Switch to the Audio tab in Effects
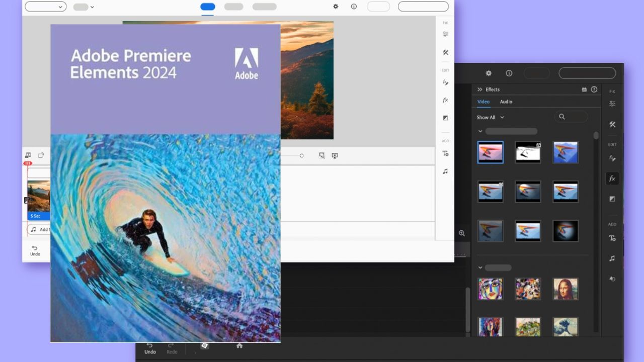Screen dimensions: 644x362 [506, 102]
